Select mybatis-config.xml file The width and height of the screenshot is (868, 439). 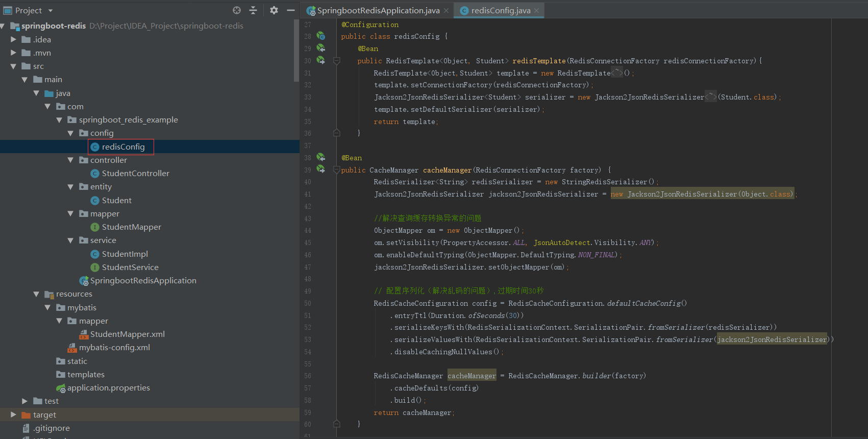click(114, 348)
